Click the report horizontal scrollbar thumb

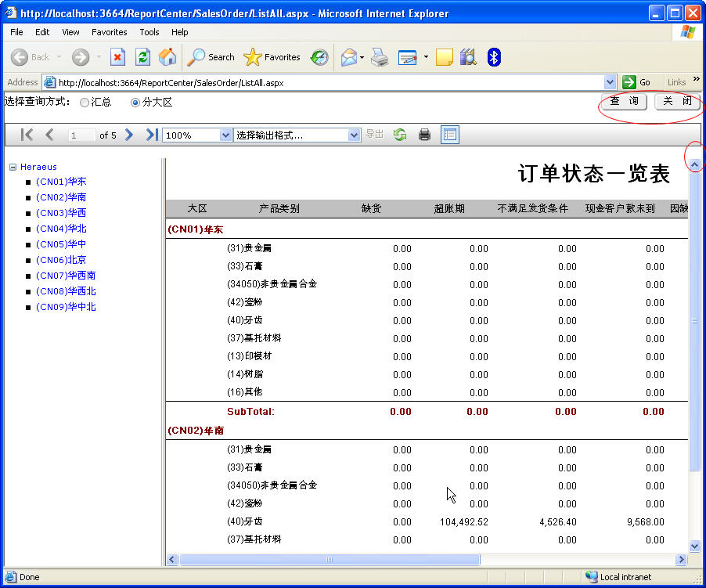click(330, 560)
